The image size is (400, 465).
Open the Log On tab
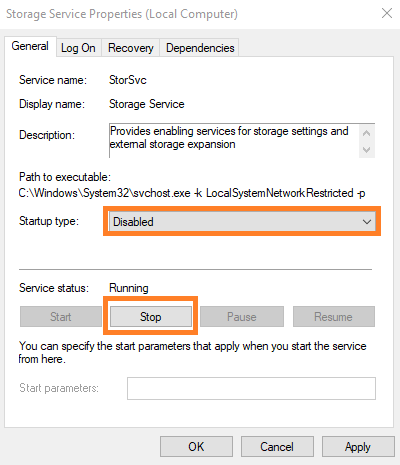click(x=78, y=48)
